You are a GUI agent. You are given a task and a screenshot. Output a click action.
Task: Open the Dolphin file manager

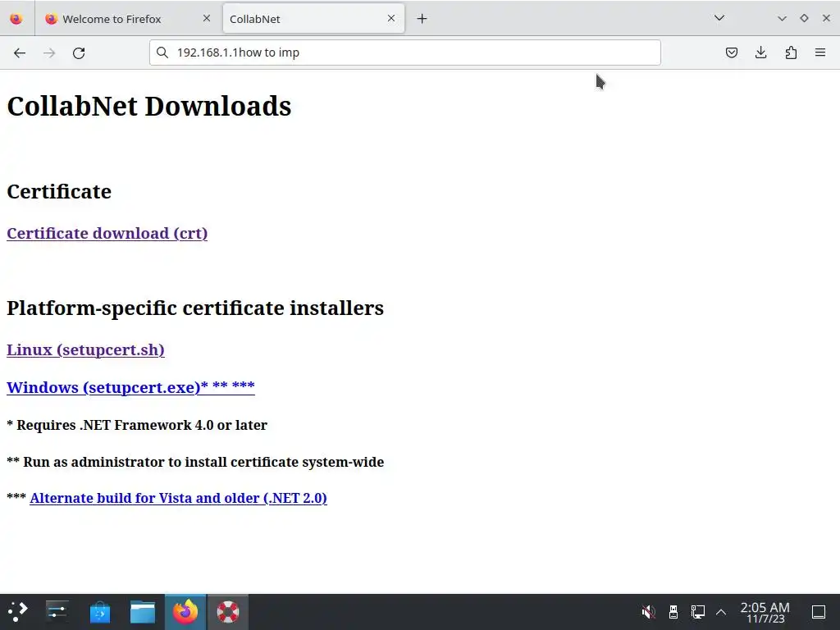tap(143, 612)
